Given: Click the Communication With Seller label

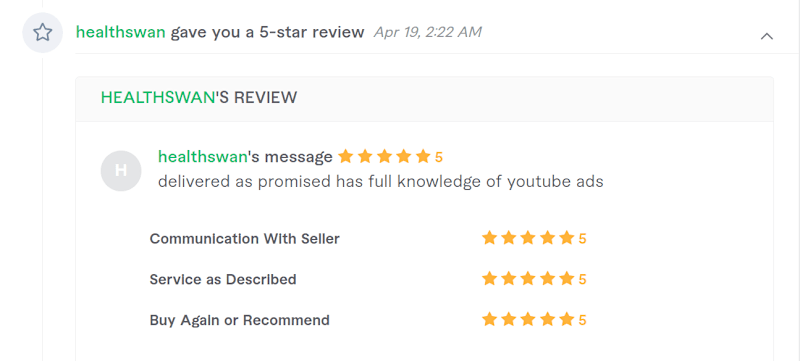Looking at the screenshot, I should [x=244, y=239].
